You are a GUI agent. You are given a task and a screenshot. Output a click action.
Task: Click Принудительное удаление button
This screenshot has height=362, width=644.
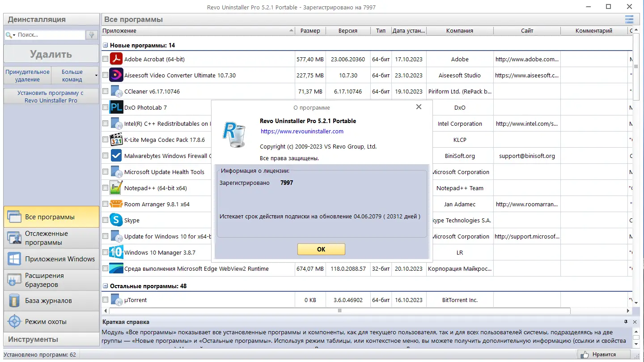28,76
